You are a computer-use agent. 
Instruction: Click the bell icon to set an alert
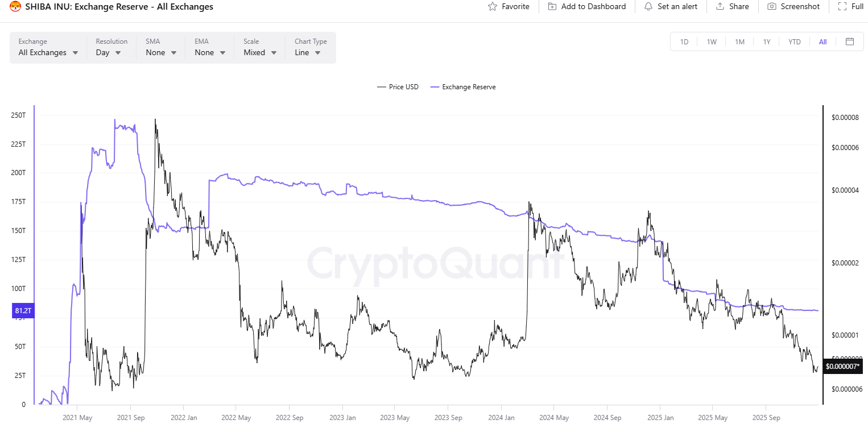coord(648,6)
